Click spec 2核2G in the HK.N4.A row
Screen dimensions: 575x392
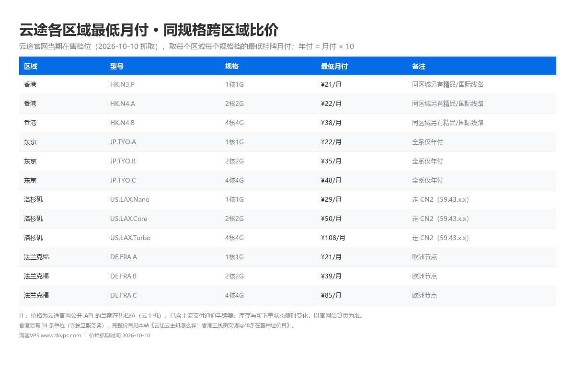pyautogui.click(x=234, y=104)
